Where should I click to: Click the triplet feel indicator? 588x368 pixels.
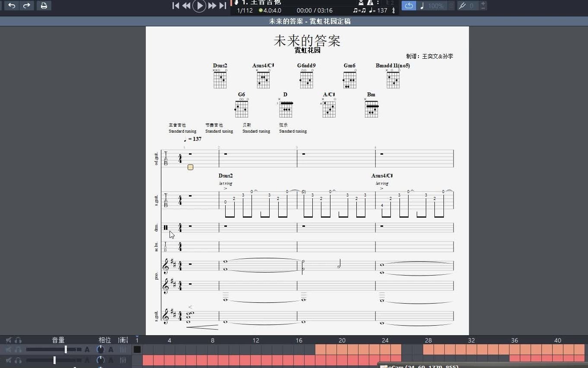(x=359, y=10)
